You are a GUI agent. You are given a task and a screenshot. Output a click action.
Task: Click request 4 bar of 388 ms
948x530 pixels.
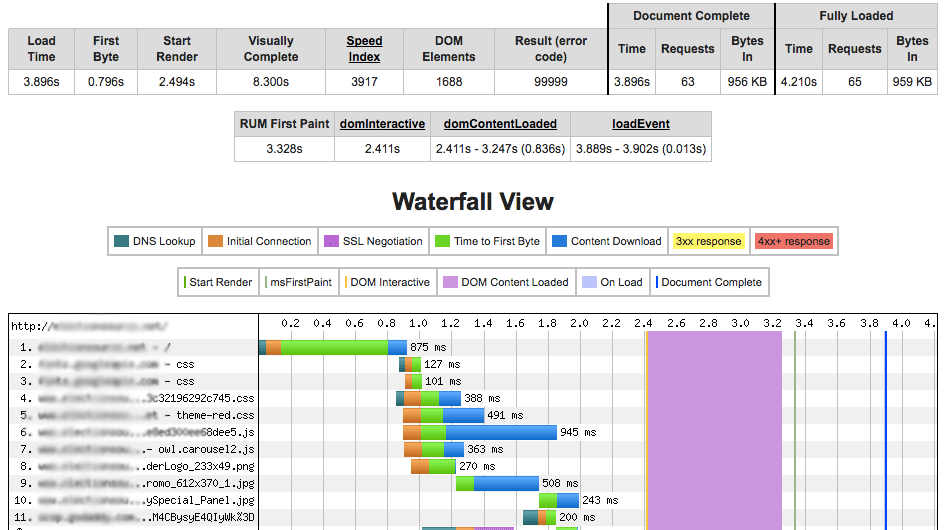pyautogui.click(x=429, y=398)
